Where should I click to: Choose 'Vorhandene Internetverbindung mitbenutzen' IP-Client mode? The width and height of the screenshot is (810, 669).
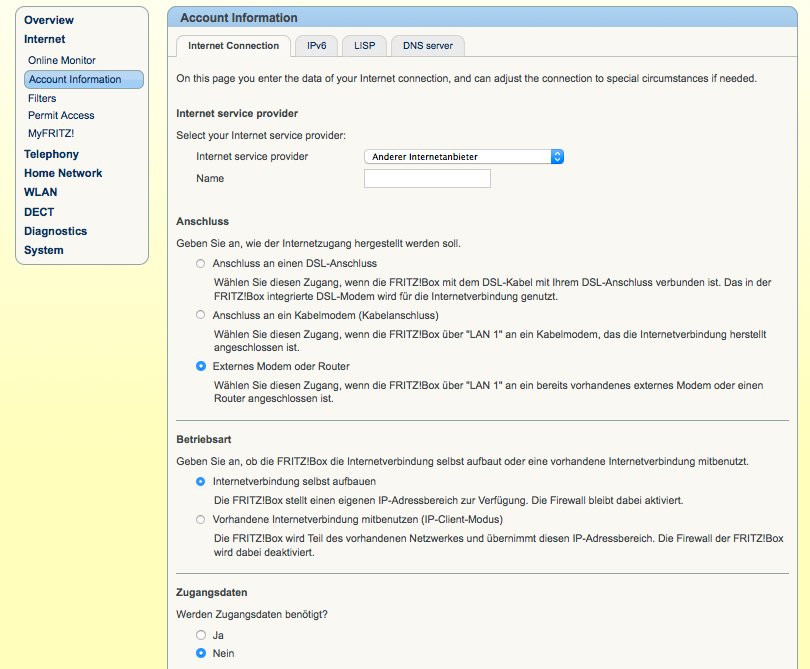click(x=201, y=520)
